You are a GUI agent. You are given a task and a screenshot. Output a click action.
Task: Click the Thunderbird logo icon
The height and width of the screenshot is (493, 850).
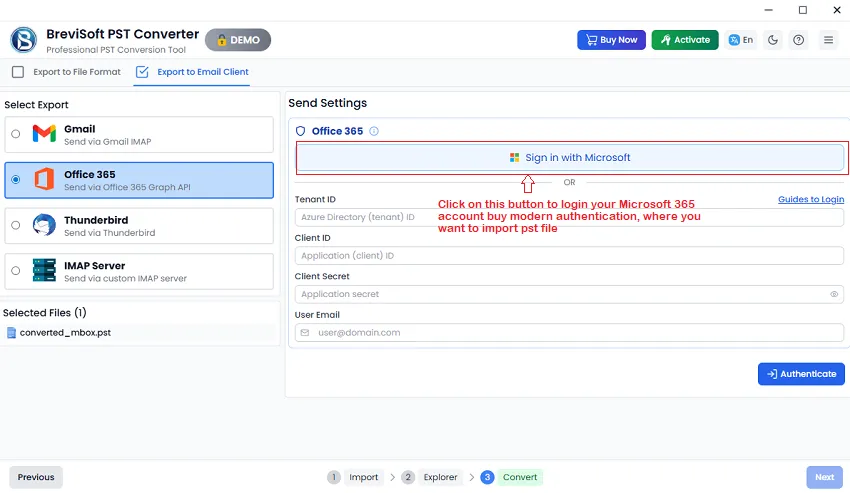tap(44, 225)
